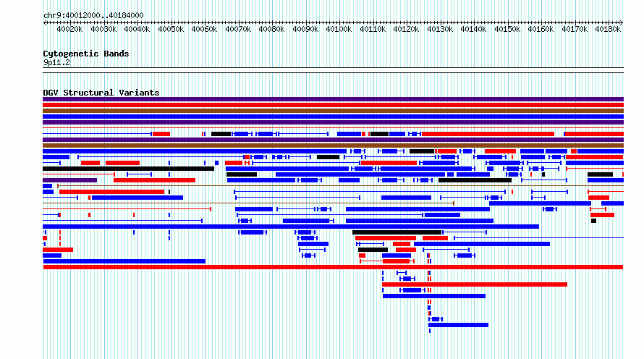Select the bottommost blue variant bar near 40130k

point(458,325)
